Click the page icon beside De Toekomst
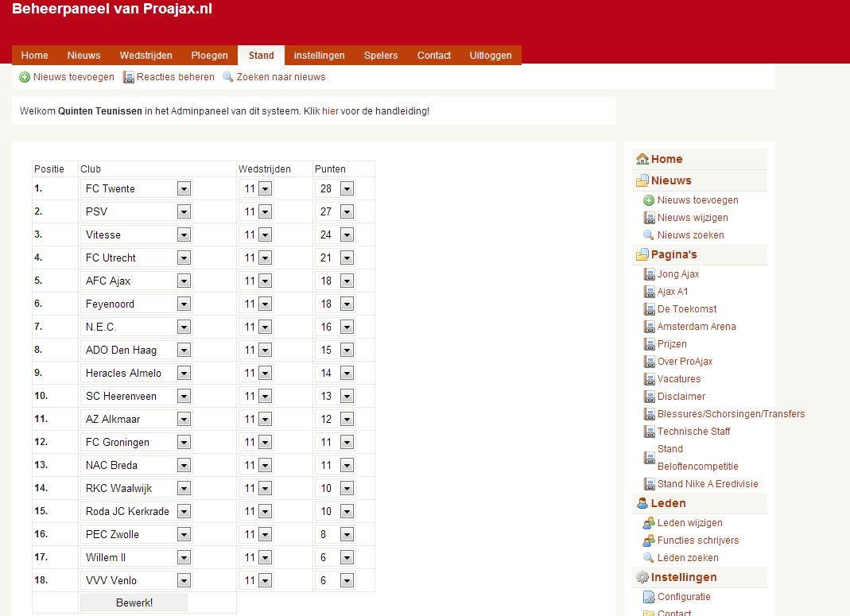Image resolution: width=850 pixels, height=616 pixels. 649,309
